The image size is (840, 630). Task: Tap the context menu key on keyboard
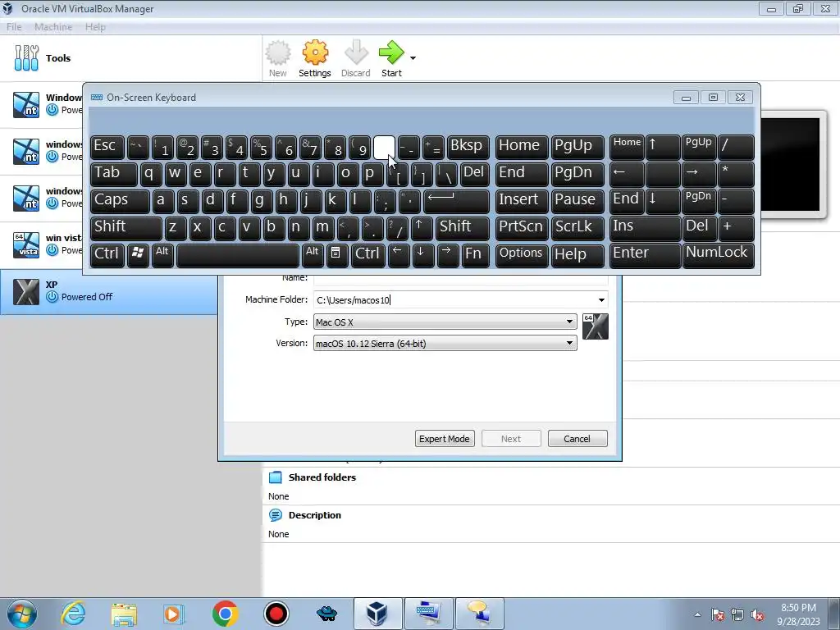(x=337, y=255)
